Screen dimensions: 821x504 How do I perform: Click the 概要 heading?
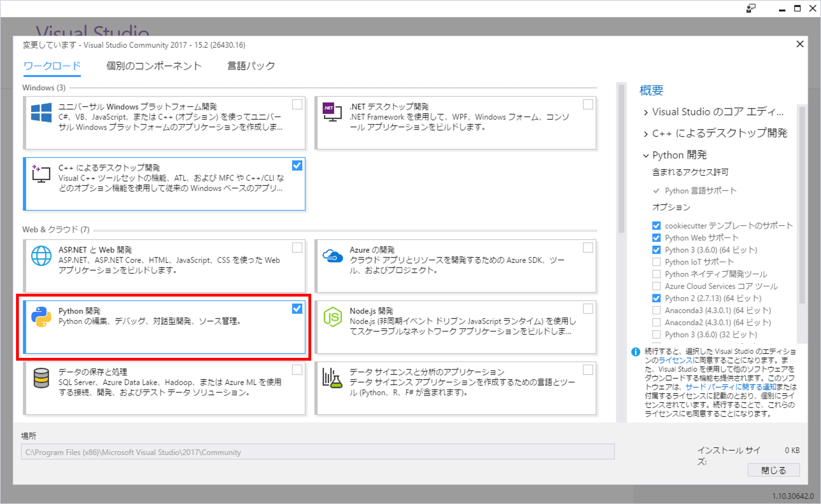point(651,91)
